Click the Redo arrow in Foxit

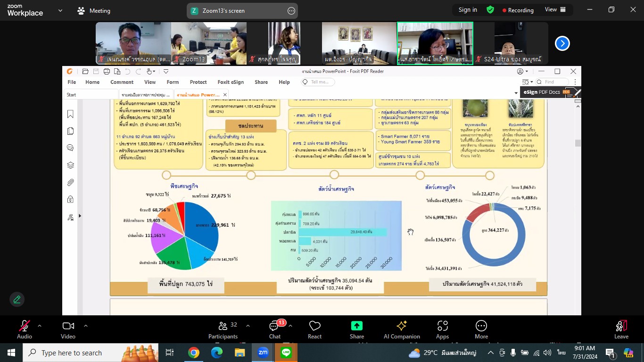[x=138, y=72]
